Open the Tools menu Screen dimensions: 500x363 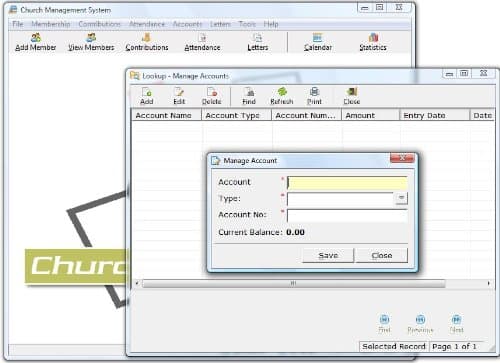pyautogui.click(x=247, y=24)
